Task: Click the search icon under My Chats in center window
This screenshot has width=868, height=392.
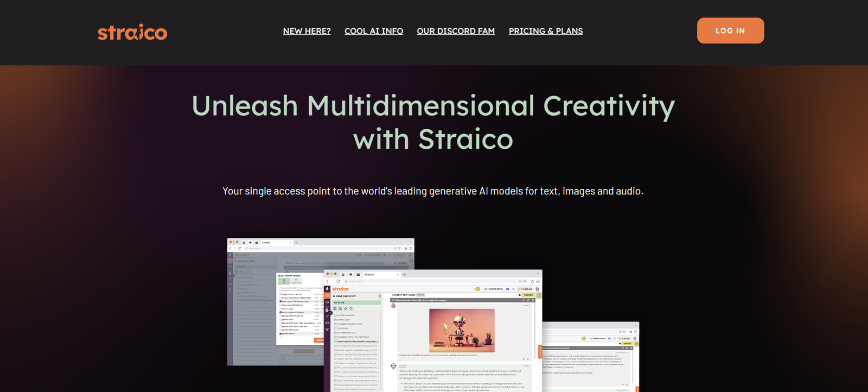Action: point(351,308)
